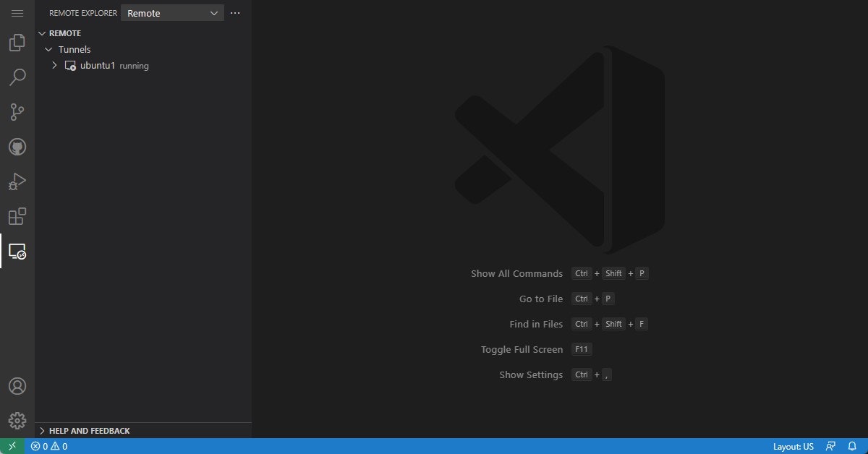
Task: Open the Source Control view
Action: tap(17, 111)
